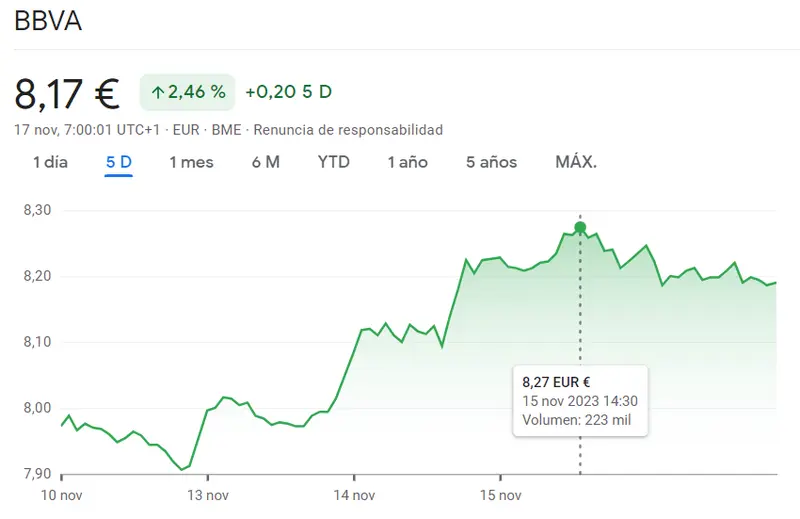Click the BME exchange label
800x519 pixels.
tap(226, 130)
